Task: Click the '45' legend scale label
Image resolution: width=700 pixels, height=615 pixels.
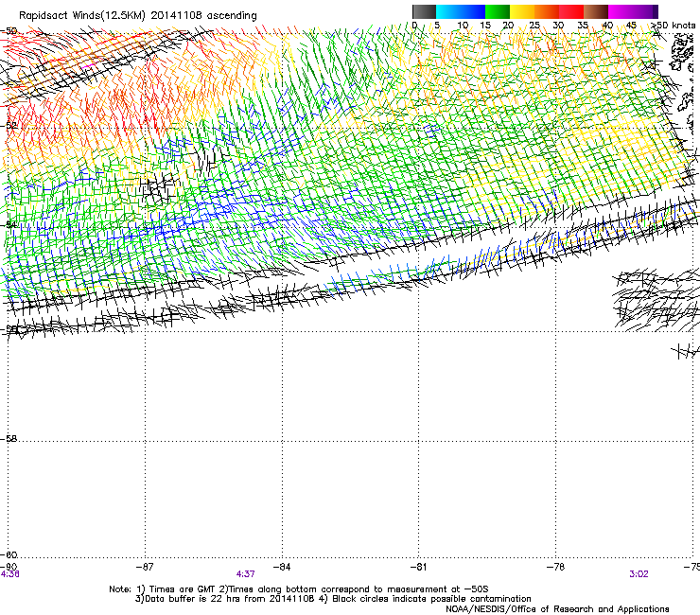Action: (x=631, y=25)
